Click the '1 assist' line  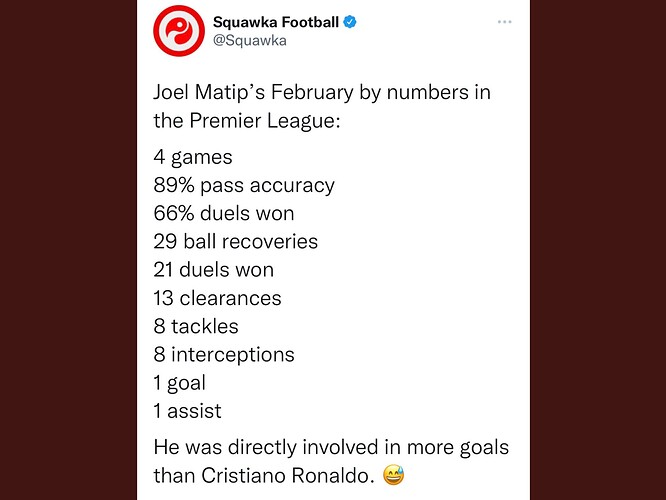[x=187, y=411]
